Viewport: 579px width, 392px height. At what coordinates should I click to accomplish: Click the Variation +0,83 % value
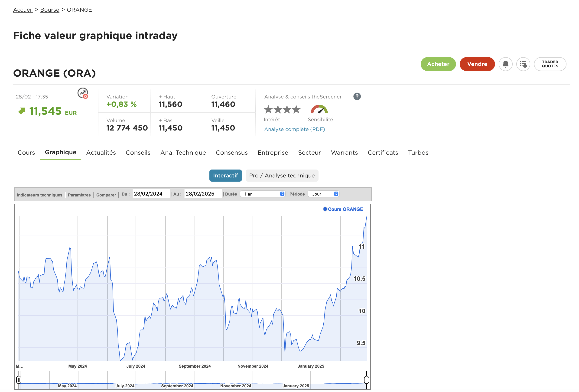pos(121,105)
